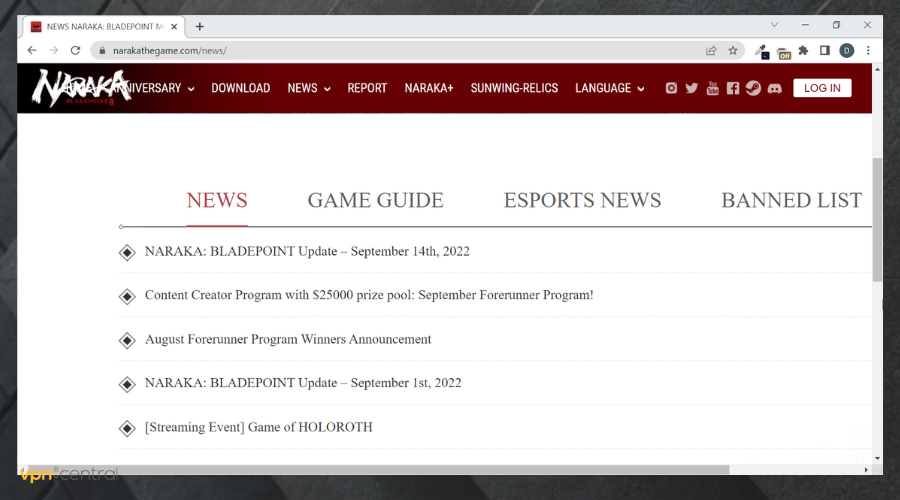Viewport: 900px width, 500px height.
Task: Click the browser address bar
Action: tap(400, 50)
